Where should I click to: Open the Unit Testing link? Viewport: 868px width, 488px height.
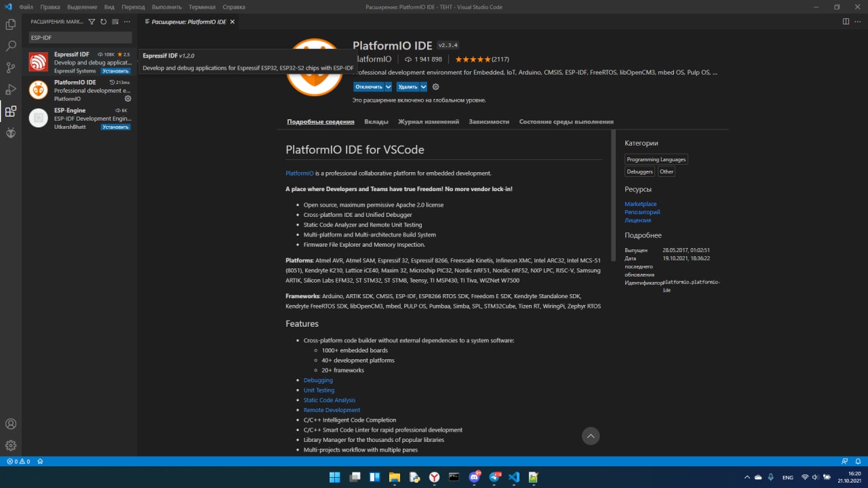(319, 390)
